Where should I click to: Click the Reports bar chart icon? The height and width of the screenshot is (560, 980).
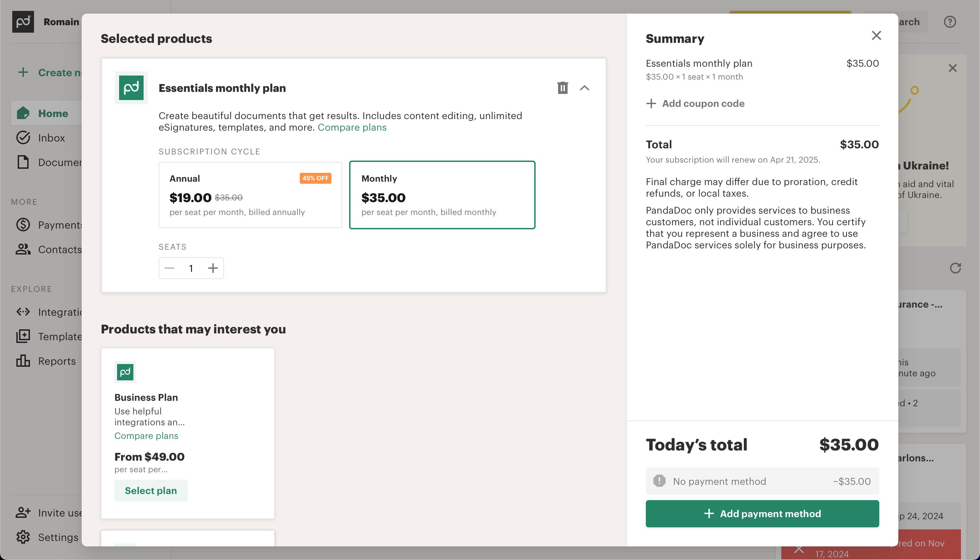point(23,361)
